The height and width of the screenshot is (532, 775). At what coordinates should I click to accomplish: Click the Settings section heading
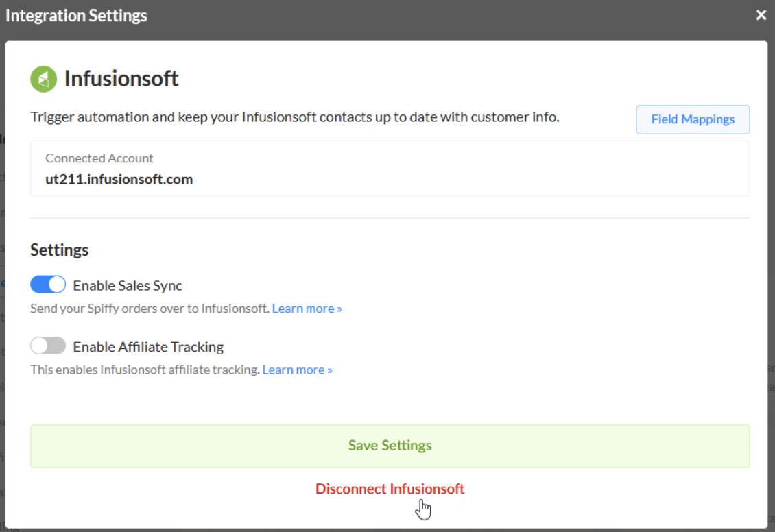click(x=59, y=250)
